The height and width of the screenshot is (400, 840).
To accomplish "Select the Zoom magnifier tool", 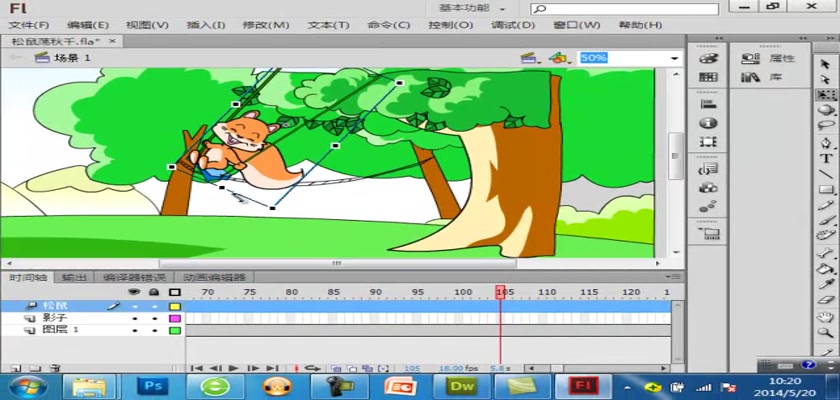I will (826, 333).
